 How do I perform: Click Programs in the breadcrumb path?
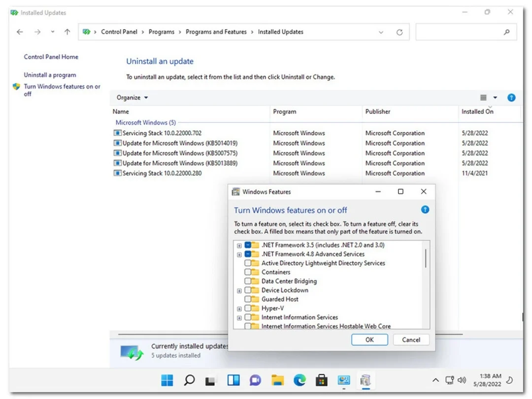pyautogui.click(x=161, y=32)
